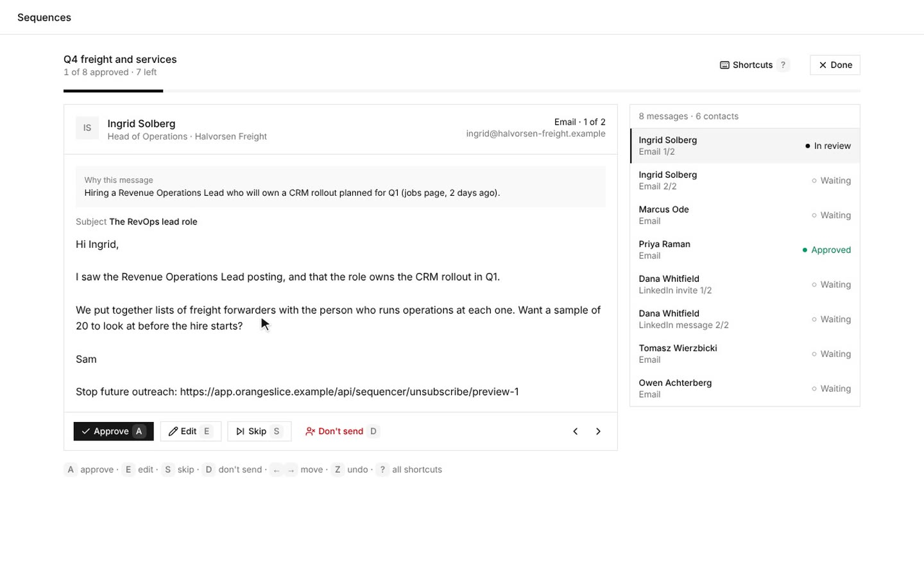The image size is (924, 578).
Task: Open Marcus Ode email row
Action: 745,215
